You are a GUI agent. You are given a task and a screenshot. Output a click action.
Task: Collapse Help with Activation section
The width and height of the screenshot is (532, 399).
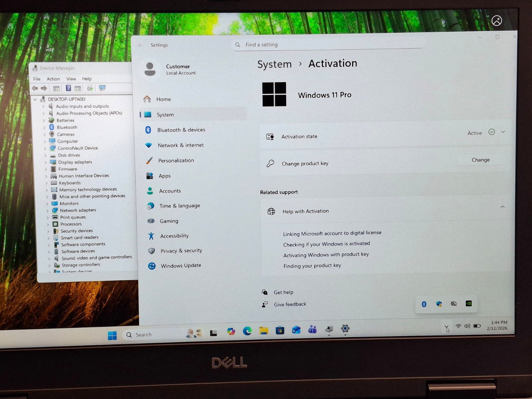[x=502, y=207]
